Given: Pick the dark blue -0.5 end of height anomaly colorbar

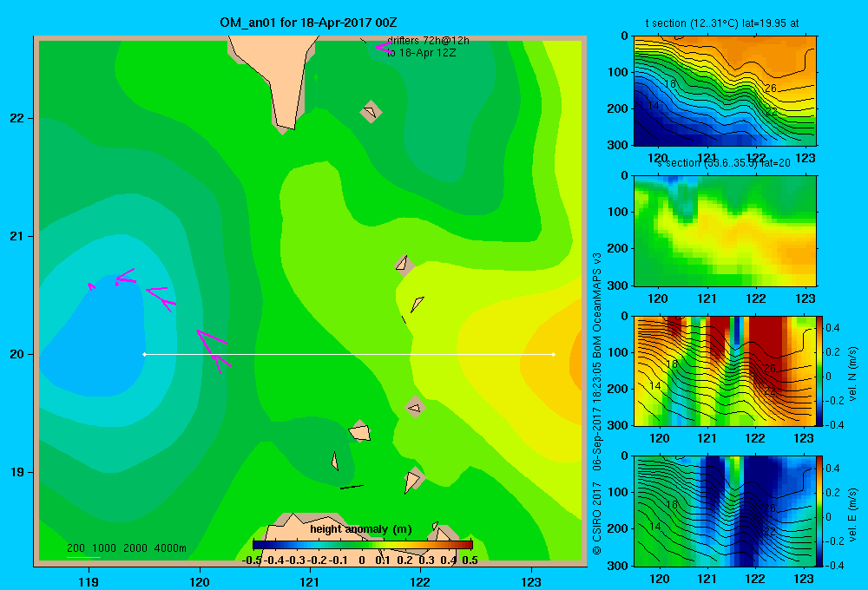Looking at the screenshot, I should [x=256, y=545].
